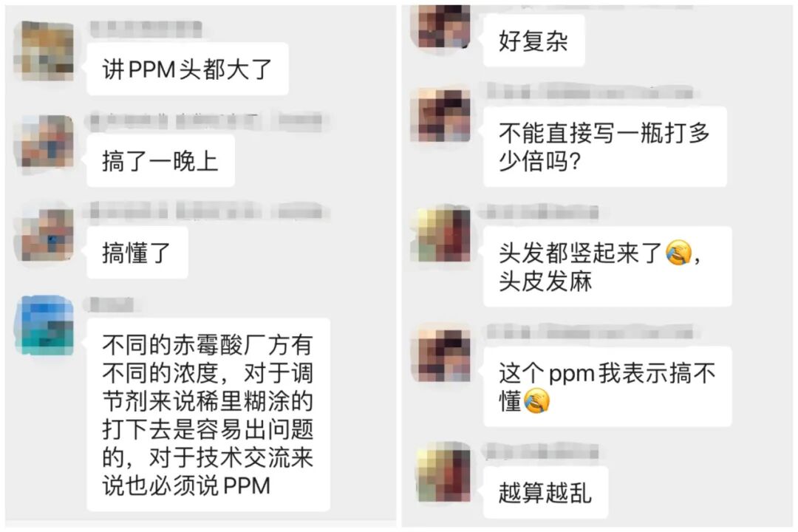Click crying-laughing emoji after '搞不懂'
Image resolution: width=798 pixels, height=532 pixels.
(x=536, y=400)
